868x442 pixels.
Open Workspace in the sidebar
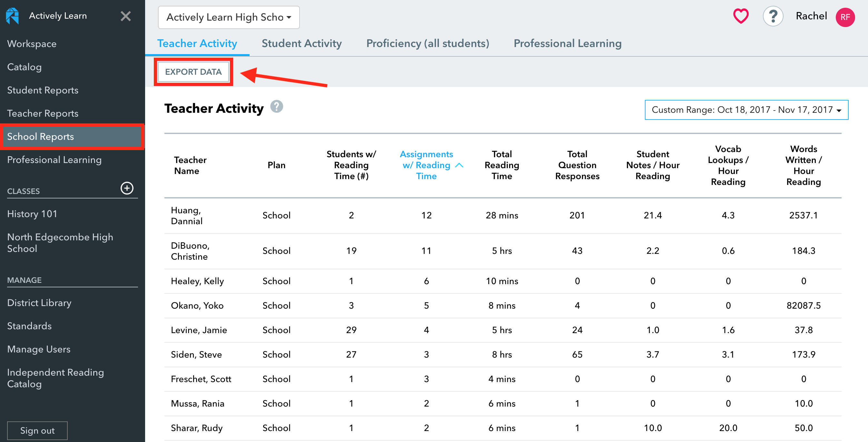32,44
